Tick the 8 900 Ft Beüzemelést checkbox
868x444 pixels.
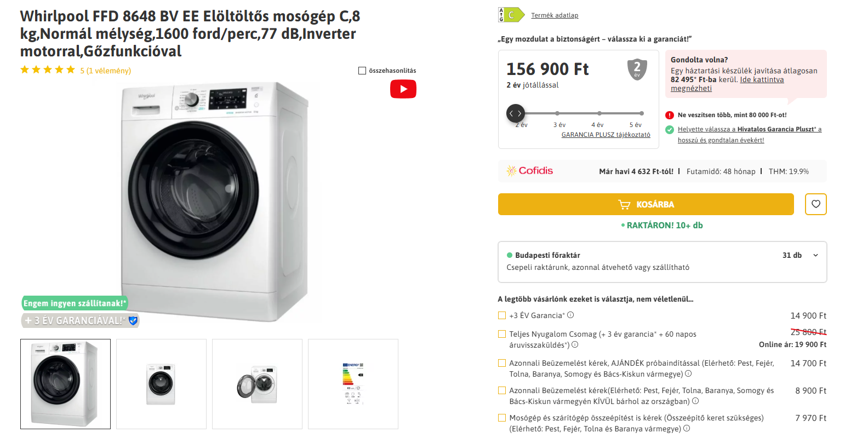tap(502, 390)
